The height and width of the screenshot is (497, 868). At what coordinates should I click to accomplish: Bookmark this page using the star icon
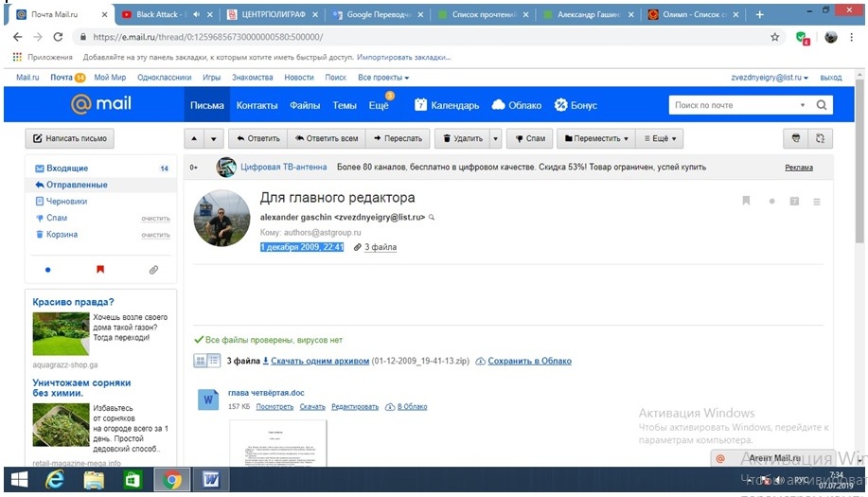click(x=775, y=37)
